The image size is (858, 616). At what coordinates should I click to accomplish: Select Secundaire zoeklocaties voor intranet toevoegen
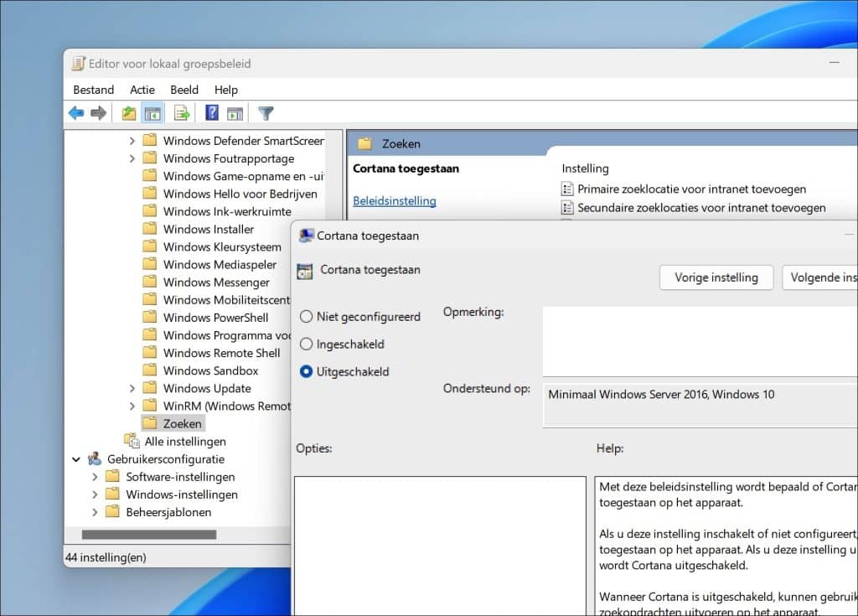(x=701, y=208)
